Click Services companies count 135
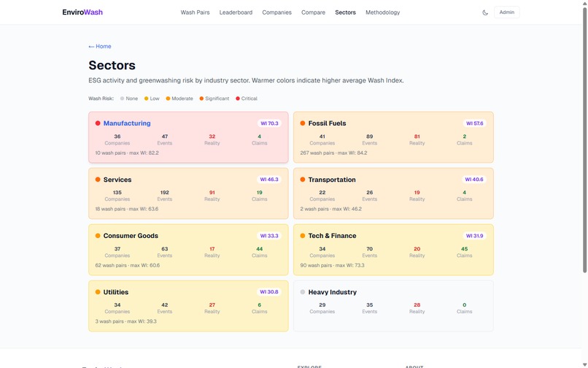Image resolution: width=588 pixels, height=368 pixels. click(x=117, y=192)
